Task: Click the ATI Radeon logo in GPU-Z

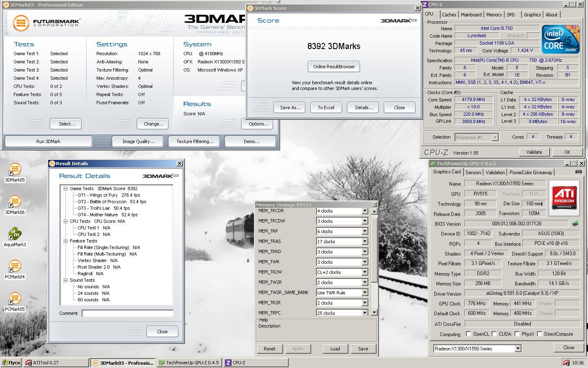Action: tap(564, 198)
